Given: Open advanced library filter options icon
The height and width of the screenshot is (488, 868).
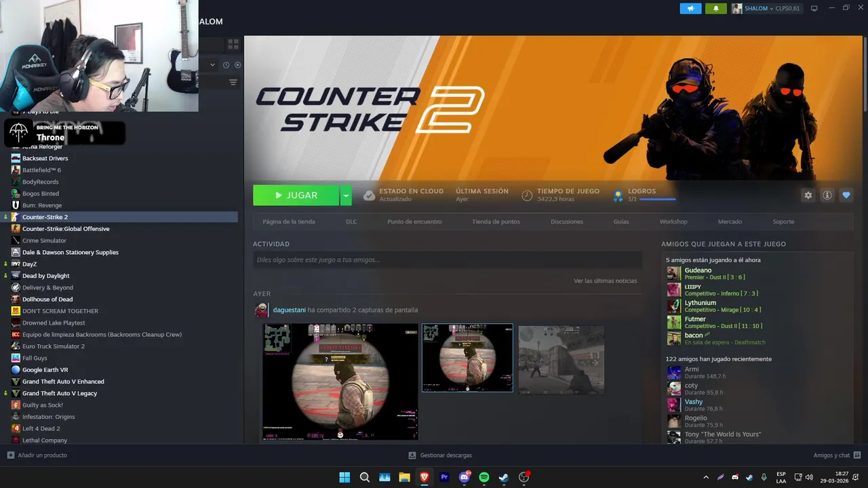Looking at the screenshot, I should 233,82.
